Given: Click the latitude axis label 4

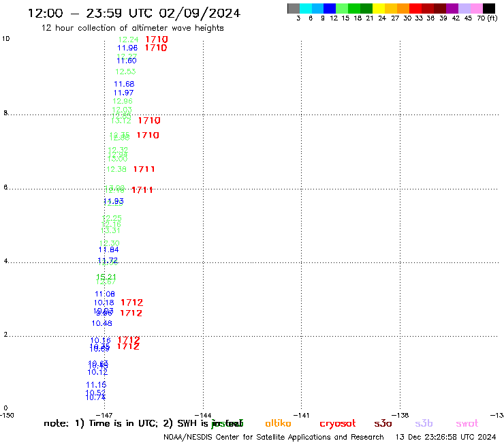Looking at the screenshot, I should tap(5, 261).
